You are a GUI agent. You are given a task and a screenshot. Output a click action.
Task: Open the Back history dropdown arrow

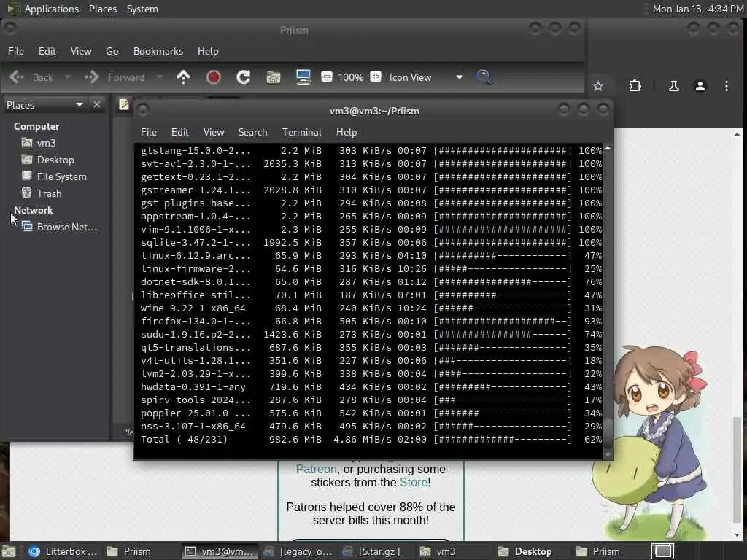(68, 77)
